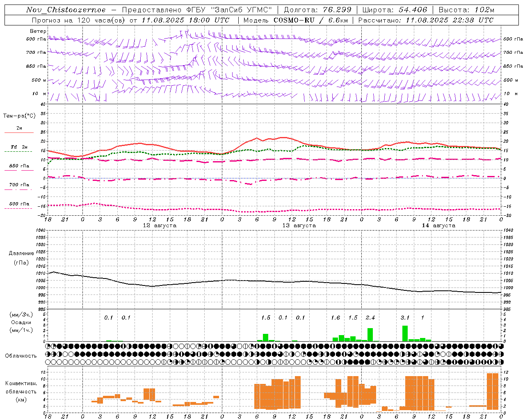Click the station name Nov_Chistoozernoe in the header

point(66,10)
